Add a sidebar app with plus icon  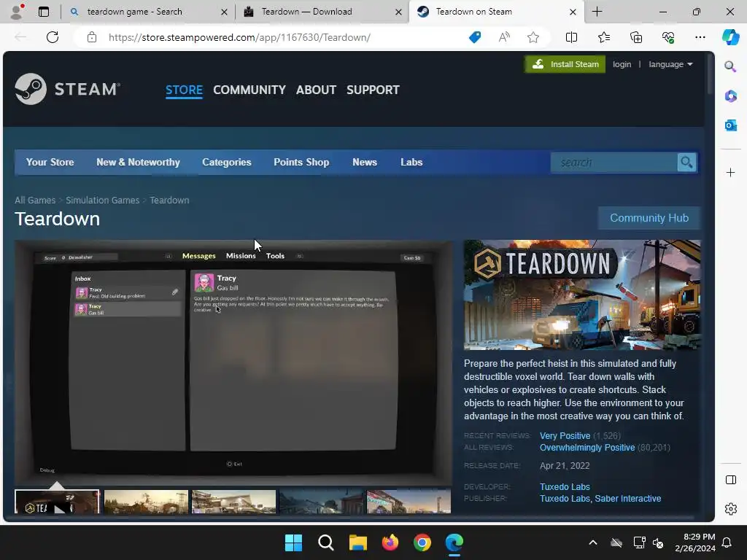coord(730,172)
